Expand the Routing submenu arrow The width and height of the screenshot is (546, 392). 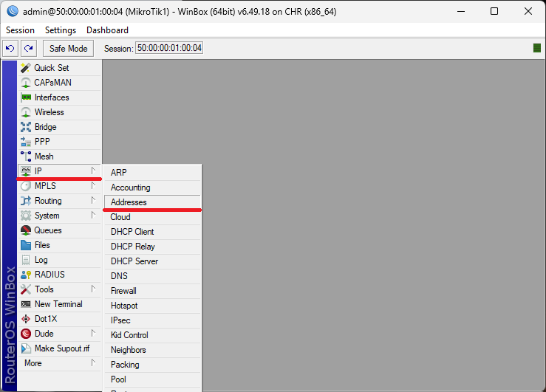93,201
